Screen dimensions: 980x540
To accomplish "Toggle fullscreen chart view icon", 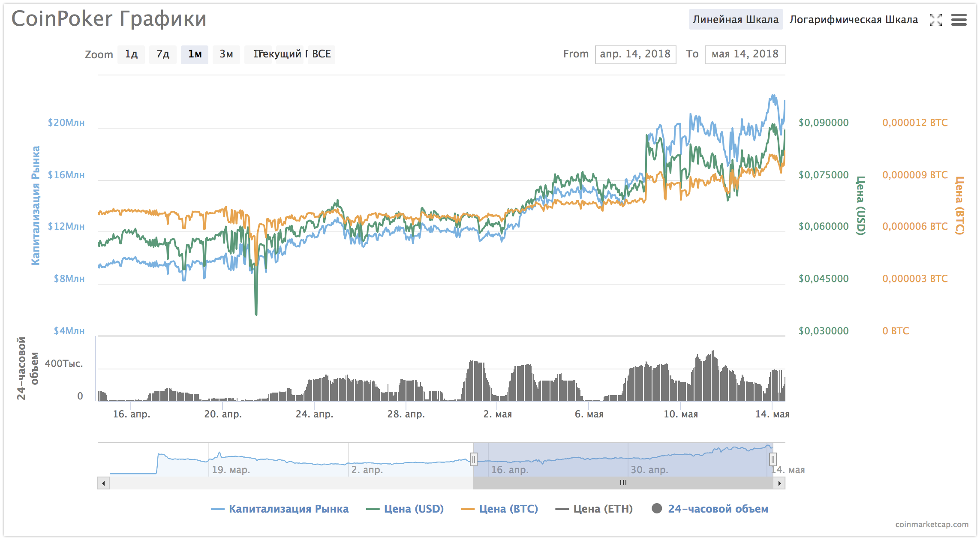I will (936, 20).
